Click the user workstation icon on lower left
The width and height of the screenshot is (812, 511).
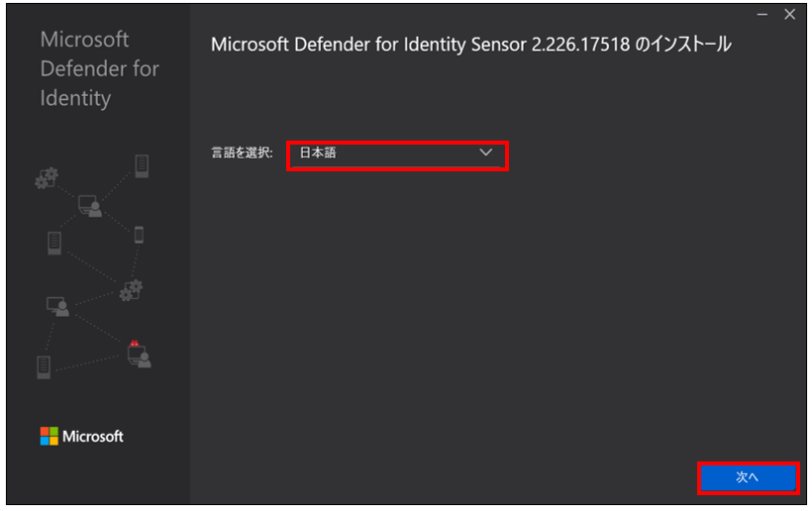[x=57, y=306]
